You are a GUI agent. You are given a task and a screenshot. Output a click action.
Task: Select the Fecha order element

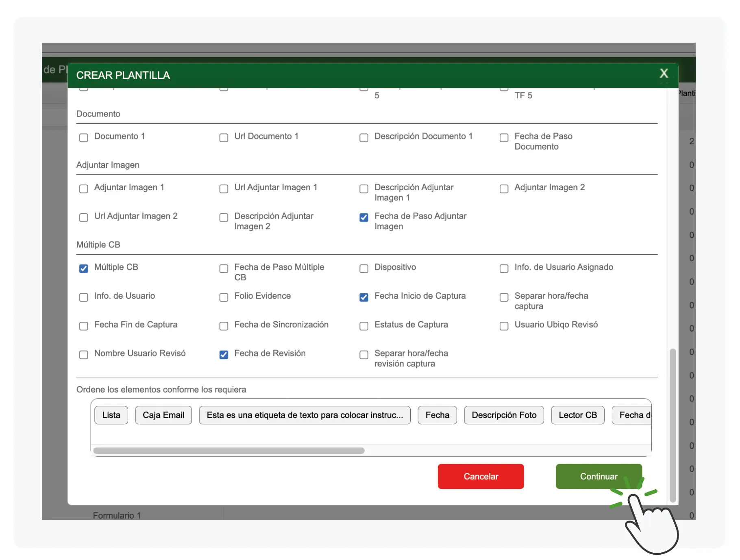point(437,415)
